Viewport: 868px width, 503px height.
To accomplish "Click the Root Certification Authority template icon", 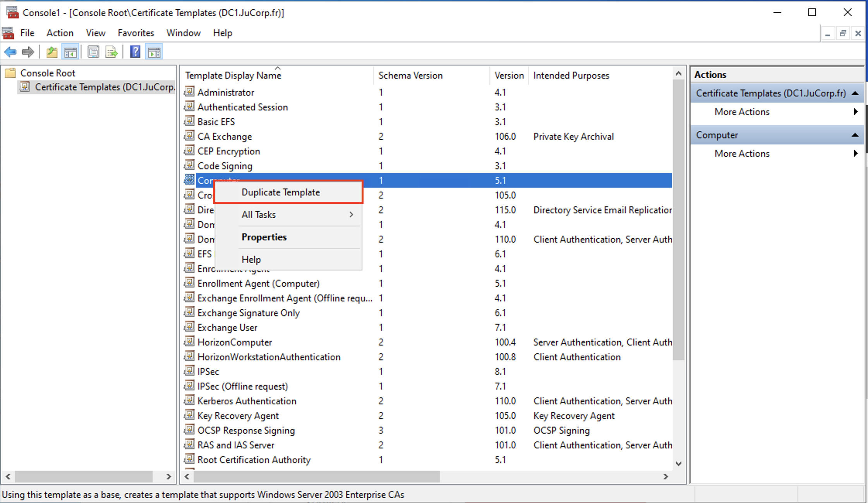I will 189,459.
